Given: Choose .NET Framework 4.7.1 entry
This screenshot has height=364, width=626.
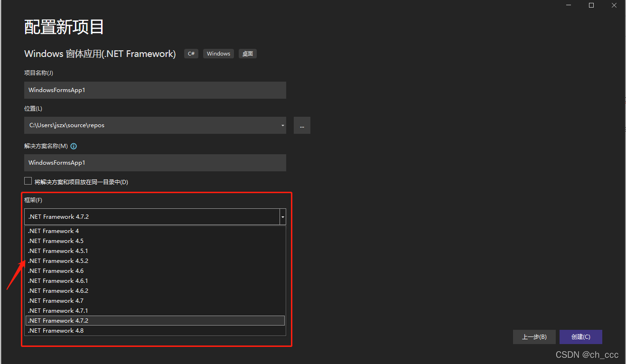Looking at the screenshot, I should [155, 311].
